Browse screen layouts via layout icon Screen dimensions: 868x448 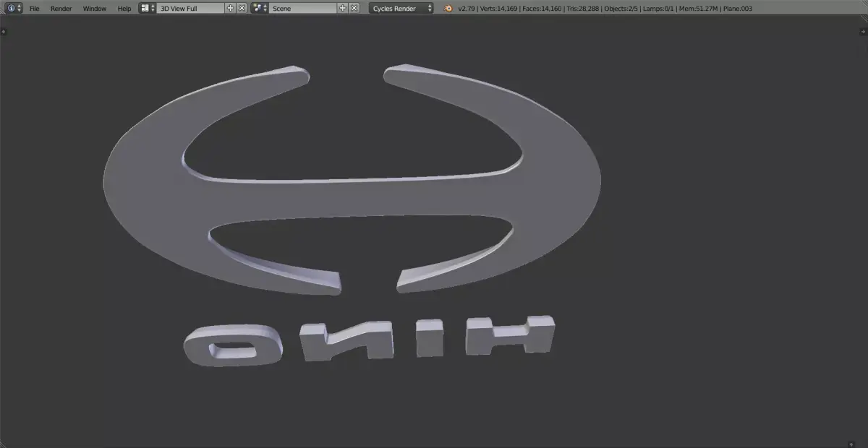pyautogui.click(x=147, y=8)
